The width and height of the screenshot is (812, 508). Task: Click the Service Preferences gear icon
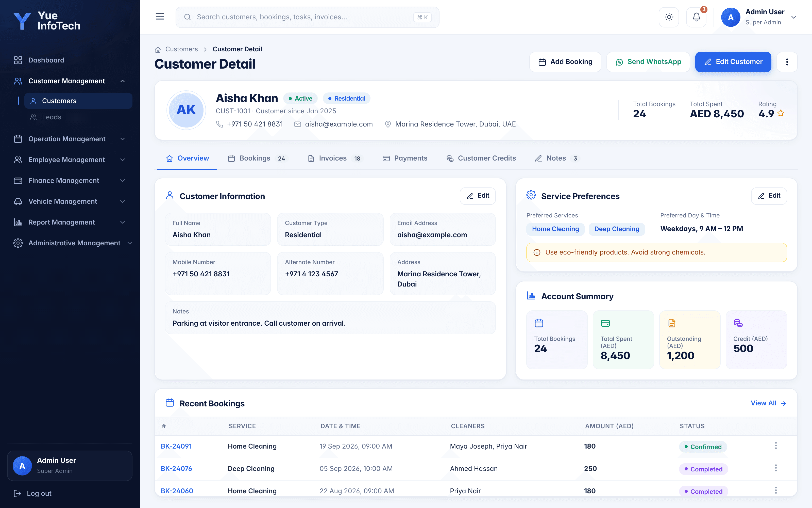click(x=531, y=195)
